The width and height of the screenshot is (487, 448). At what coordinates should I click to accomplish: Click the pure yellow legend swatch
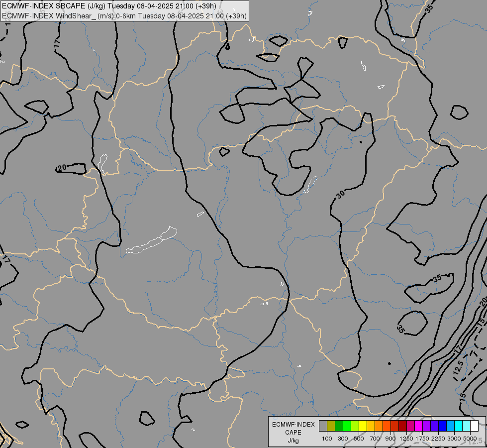click(x=363, y=426)
